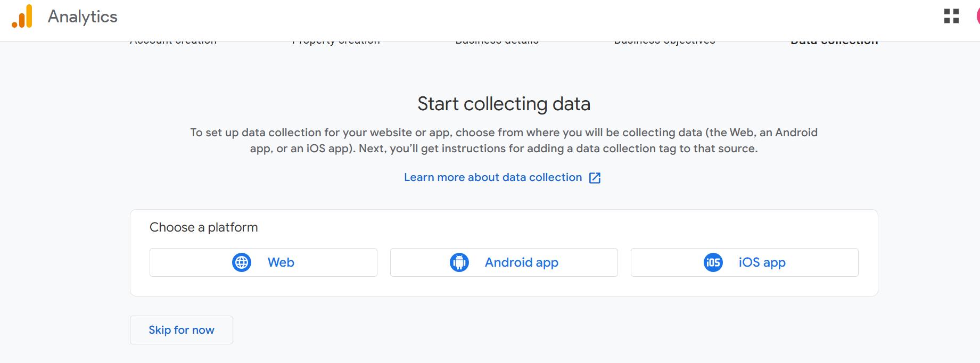Choose iOS app as the platform

744,262
